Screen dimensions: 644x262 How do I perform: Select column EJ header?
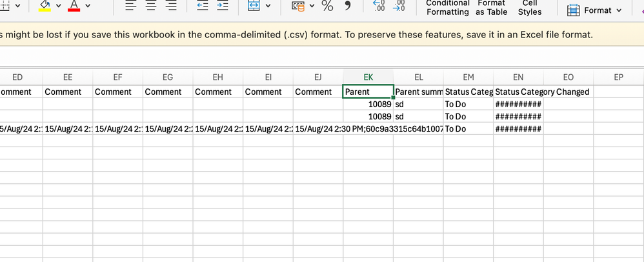[318, 77]
